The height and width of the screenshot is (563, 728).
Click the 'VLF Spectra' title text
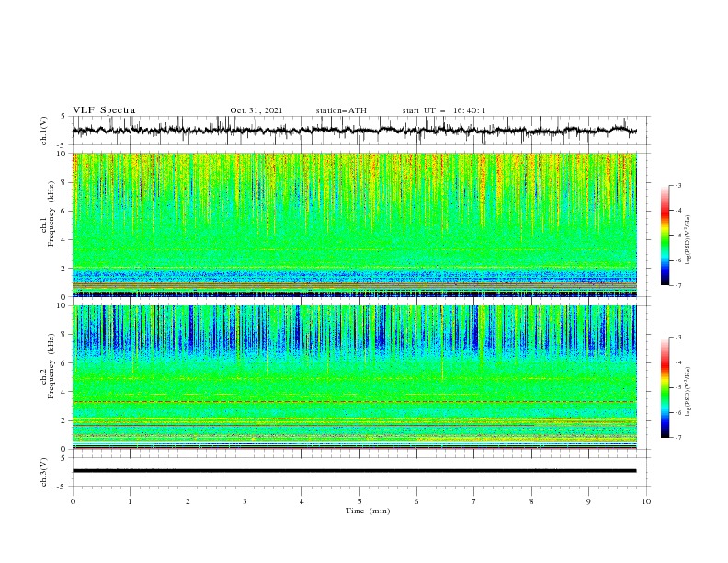click(x=104, y=110)
